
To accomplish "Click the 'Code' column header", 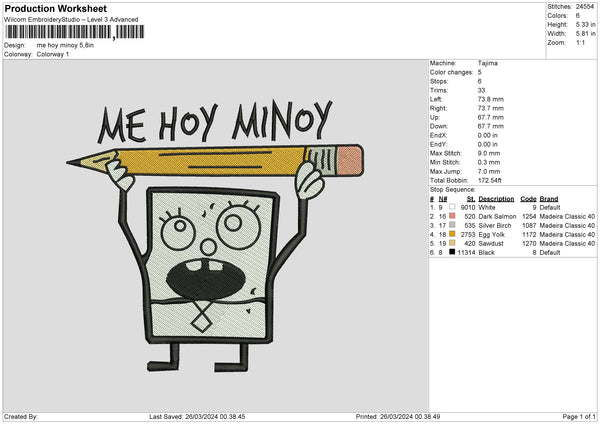I will click(528, 199).
